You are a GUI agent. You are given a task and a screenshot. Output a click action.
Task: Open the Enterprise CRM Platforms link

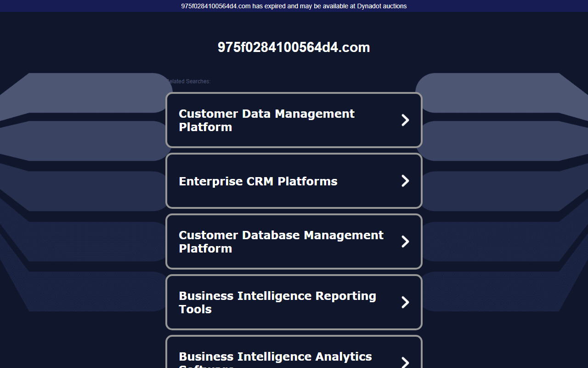point(294,181)
